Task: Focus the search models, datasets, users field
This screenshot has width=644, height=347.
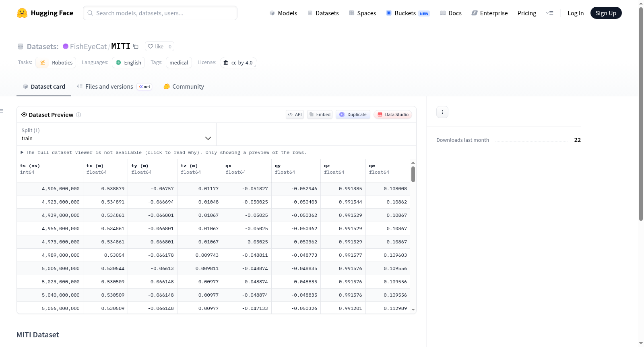Action: click(x=160, y=13)
